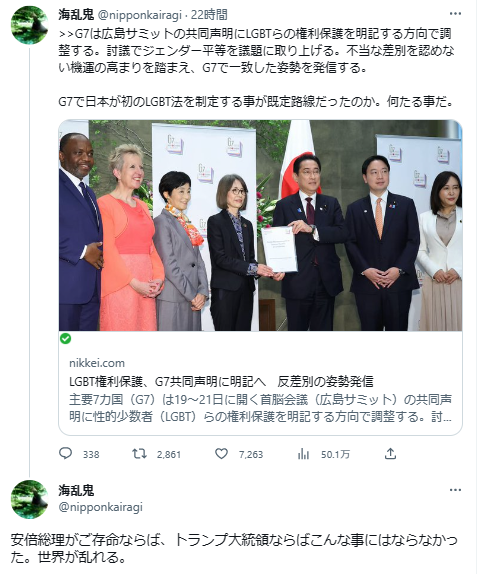View analytics bar chart icon showing 50.1万

[x=303, y=454]
